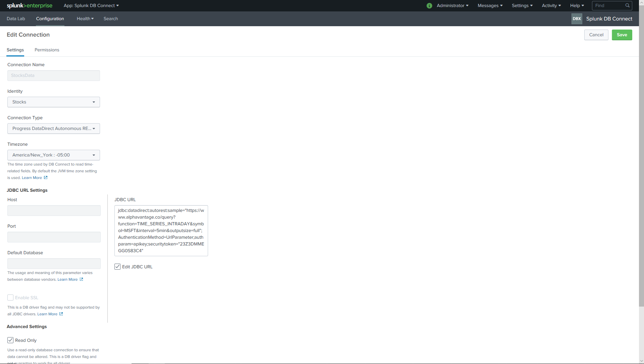Viewport: 644px width, 364px height.
Task: Click the search magnifier icon in Find box
Action: coord(627,6)
